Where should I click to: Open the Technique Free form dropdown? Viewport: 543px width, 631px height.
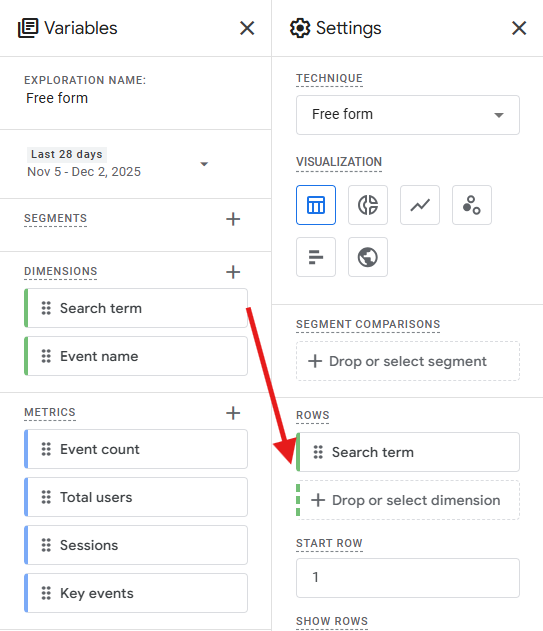(408, 115)
